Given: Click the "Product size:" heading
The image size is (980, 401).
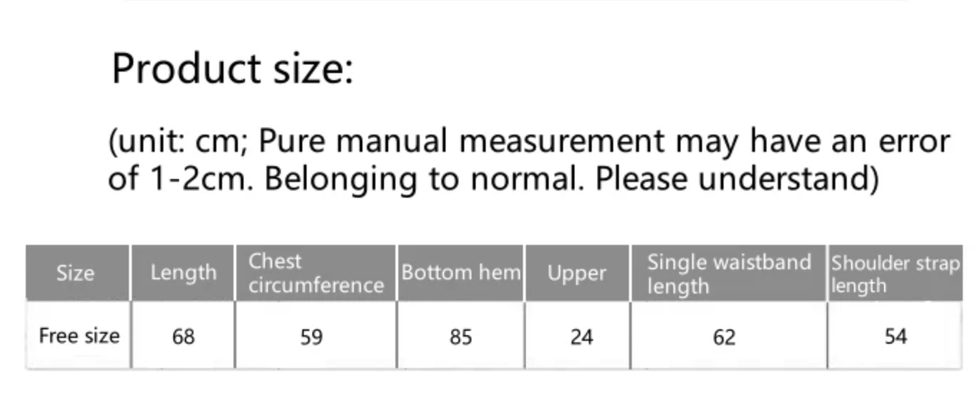Looking at the screenshot, I should pos(232,69).
